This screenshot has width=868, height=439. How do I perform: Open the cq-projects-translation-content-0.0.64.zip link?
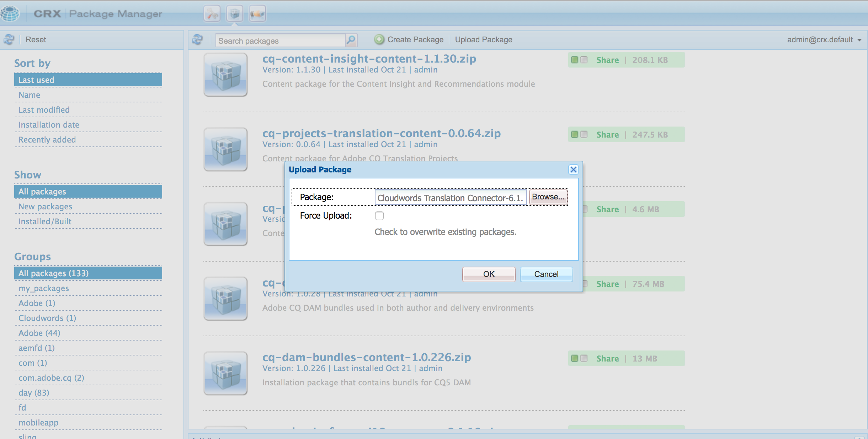[381, 133]
